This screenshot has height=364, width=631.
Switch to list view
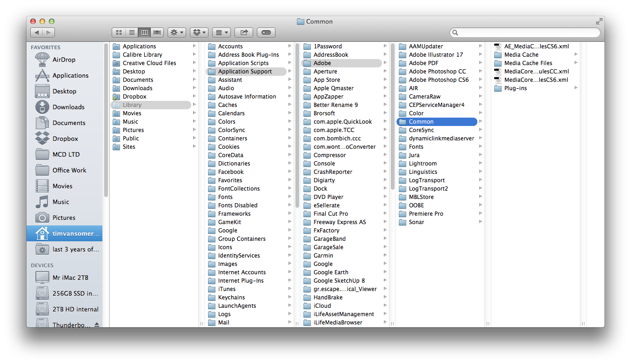pos(132,33)
